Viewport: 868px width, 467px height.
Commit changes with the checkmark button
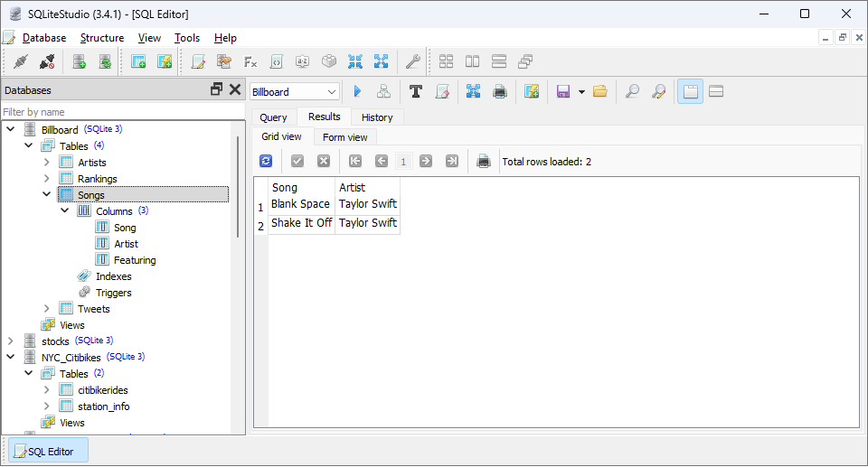297,161
